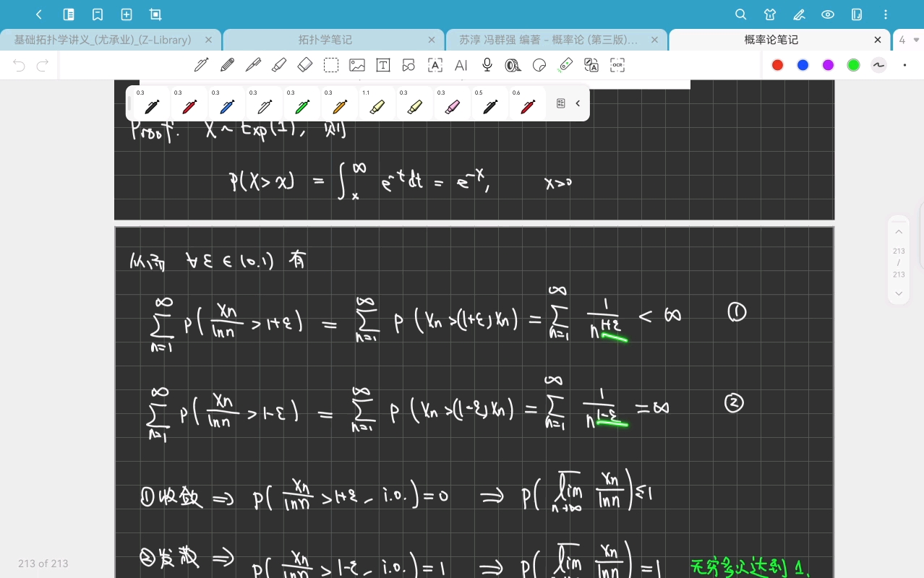Select the fountain pen tool
Image resolution: width=924 pixels, height=578 pixels.
201,65
